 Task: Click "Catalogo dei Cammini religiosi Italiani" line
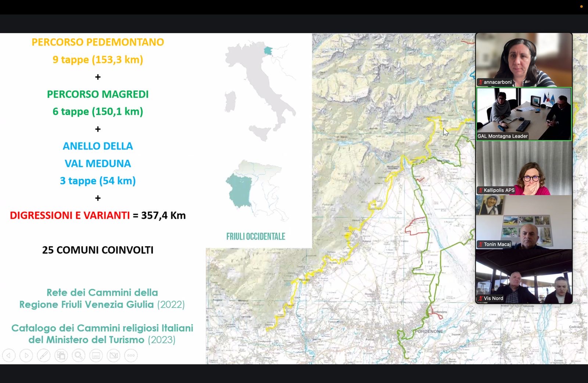tap(102, 328)
